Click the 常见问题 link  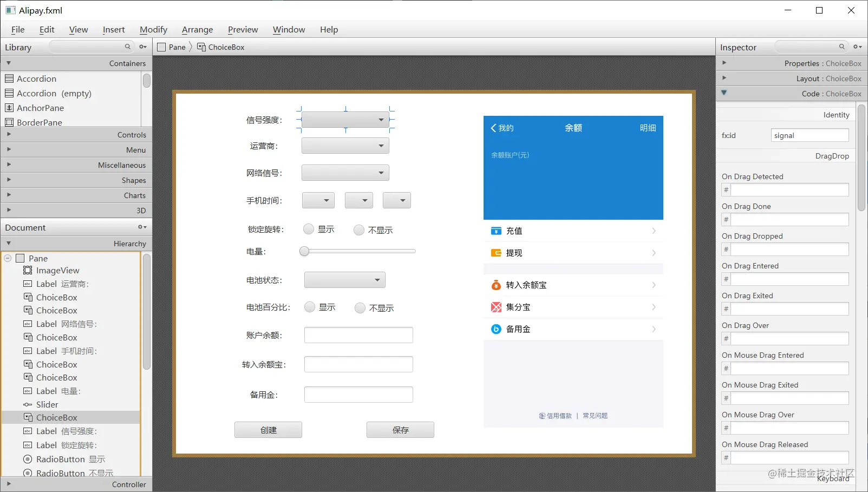(x=595, y=416)
